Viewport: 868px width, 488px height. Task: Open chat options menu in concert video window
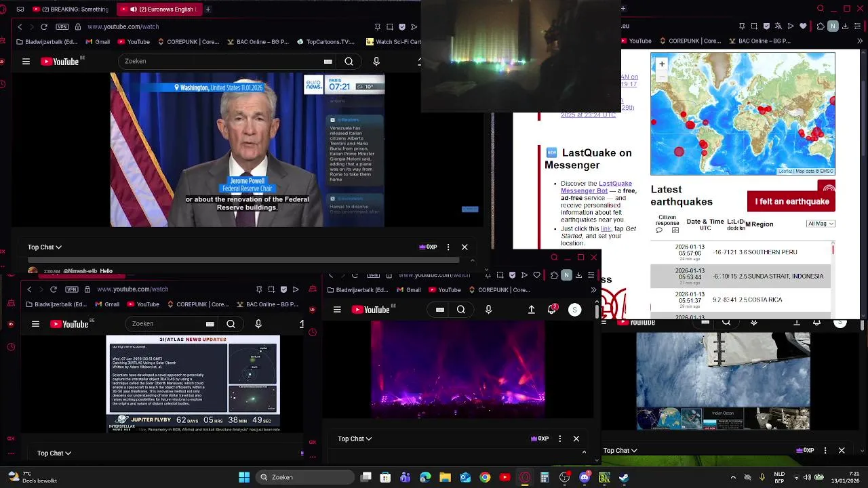(560, 439)
